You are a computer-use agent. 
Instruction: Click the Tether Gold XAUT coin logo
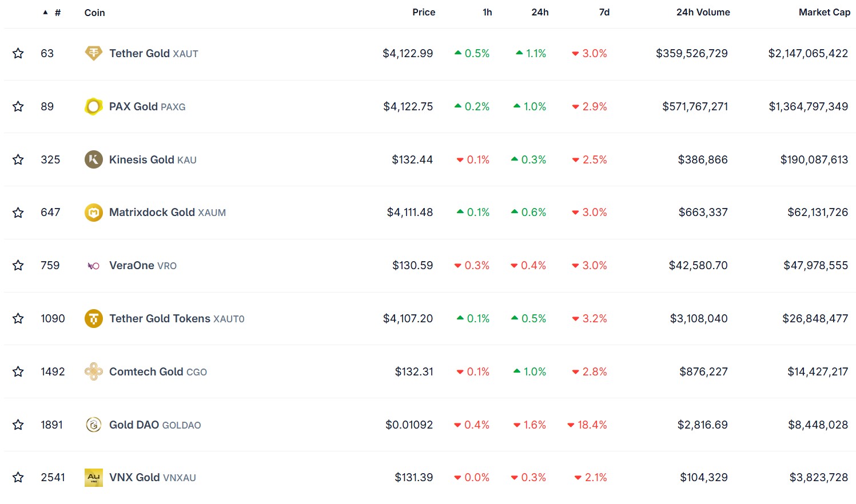pos(93,53)
